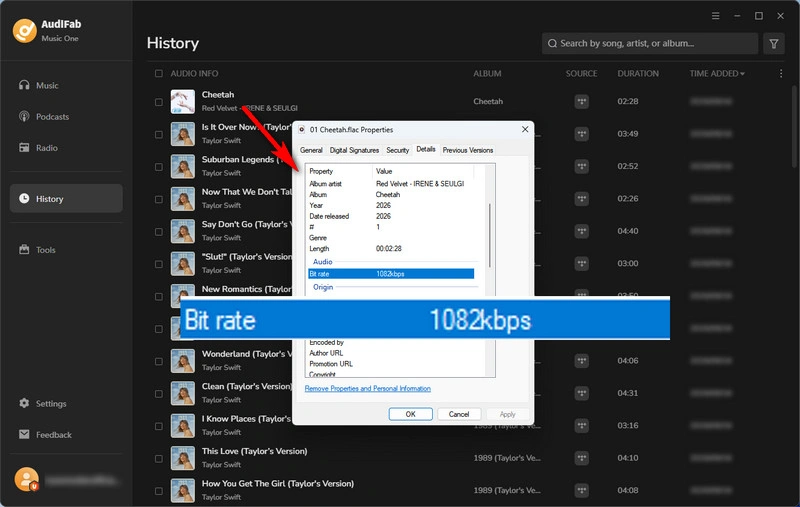Select the Genre property row
Image resolution: width=800 pixels, height=507 pixels.
(391, 238)
